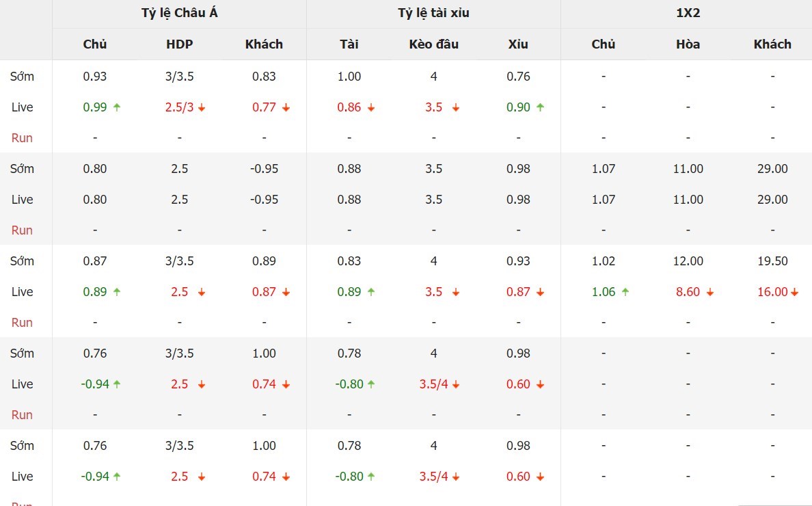This screenshot has width=812, height=506.
Task: Click the Kèo đầu column header
Action: pos(433,44)
